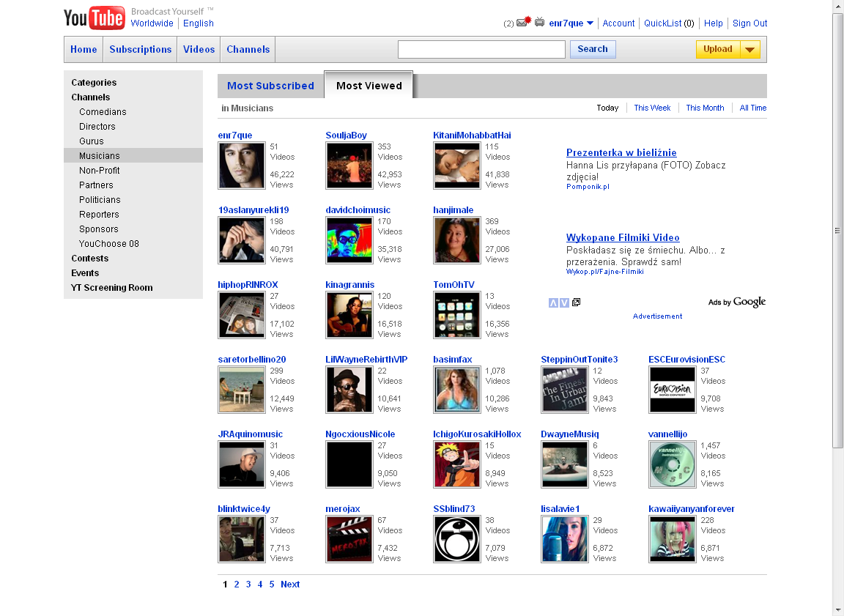
Task: Click the scrollbar up arrow
Action: (837, 6)
